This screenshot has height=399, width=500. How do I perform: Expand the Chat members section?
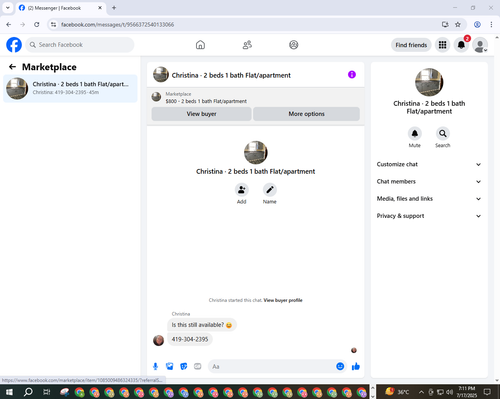pyautogui.click(x=429, y=182)
